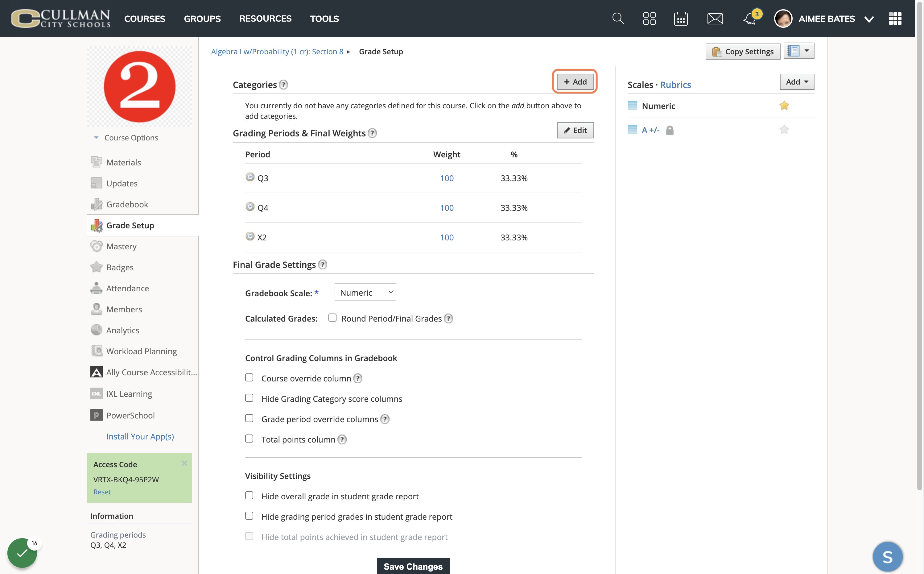Click the Categories + Add button
This screenshot has height=574, width=924.
tap(575, 82)
